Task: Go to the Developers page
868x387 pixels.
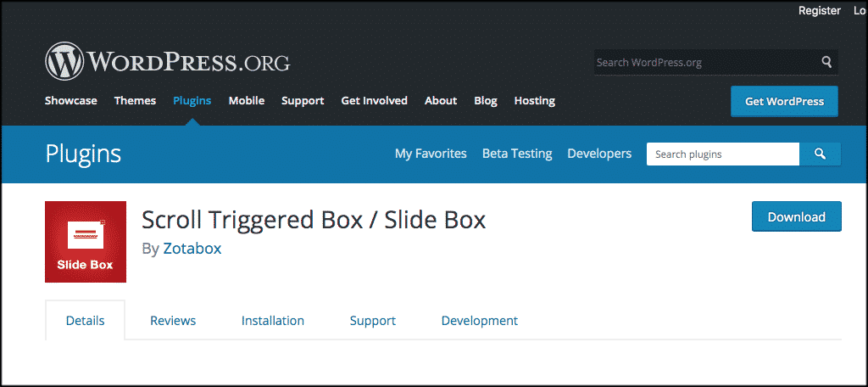Action: [599, 154]
